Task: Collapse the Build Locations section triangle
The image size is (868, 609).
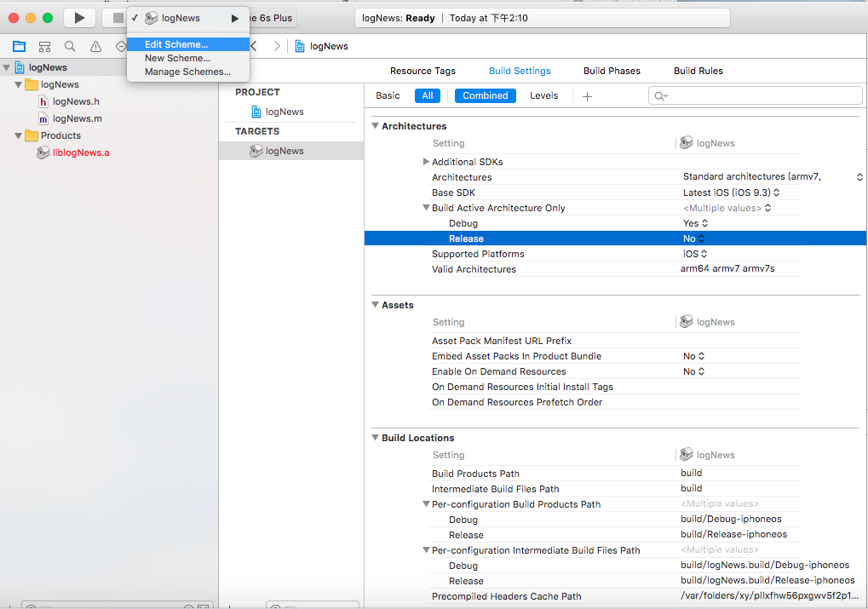Action: click(x=376, y=438)
